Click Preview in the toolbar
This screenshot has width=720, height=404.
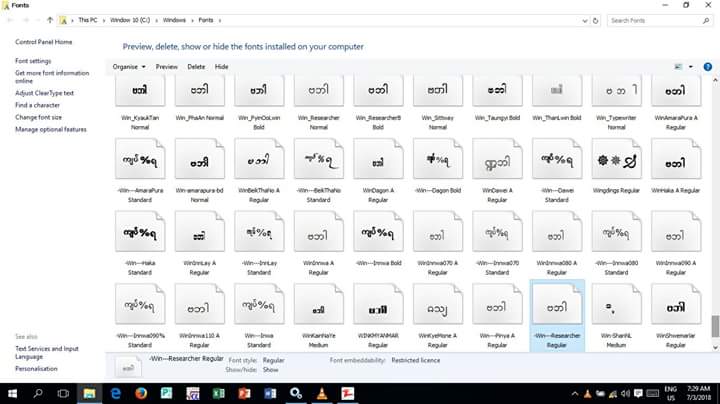167,67
